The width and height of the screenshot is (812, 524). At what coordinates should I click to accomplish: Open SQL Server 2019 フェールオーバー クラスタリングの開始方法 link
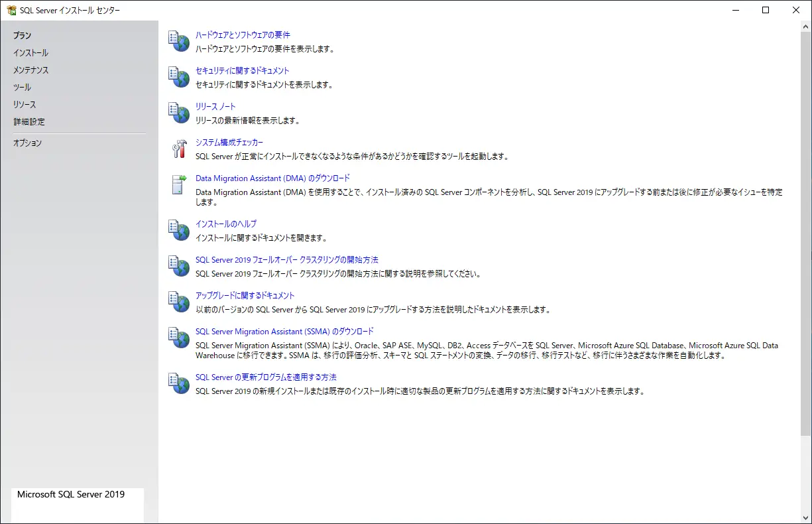pyautogui.click(x=287, y=259)
